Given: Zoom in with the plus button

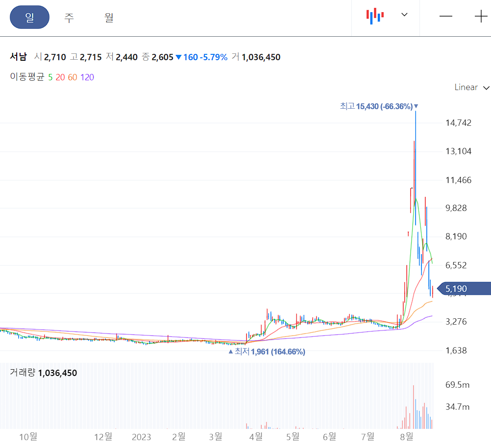Looking at the screenshot, I should tap(481, 16).
